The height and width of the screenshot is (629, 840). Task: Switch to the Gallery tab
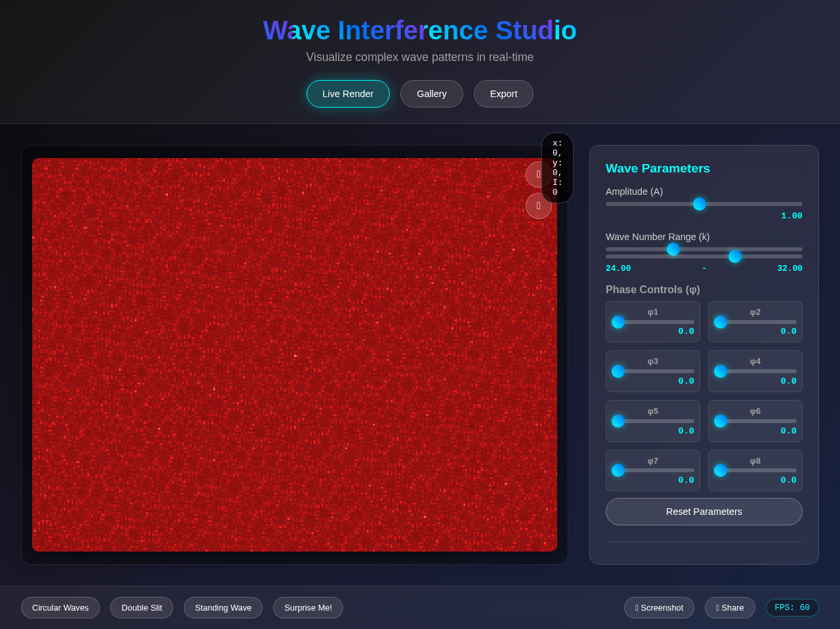431,94
